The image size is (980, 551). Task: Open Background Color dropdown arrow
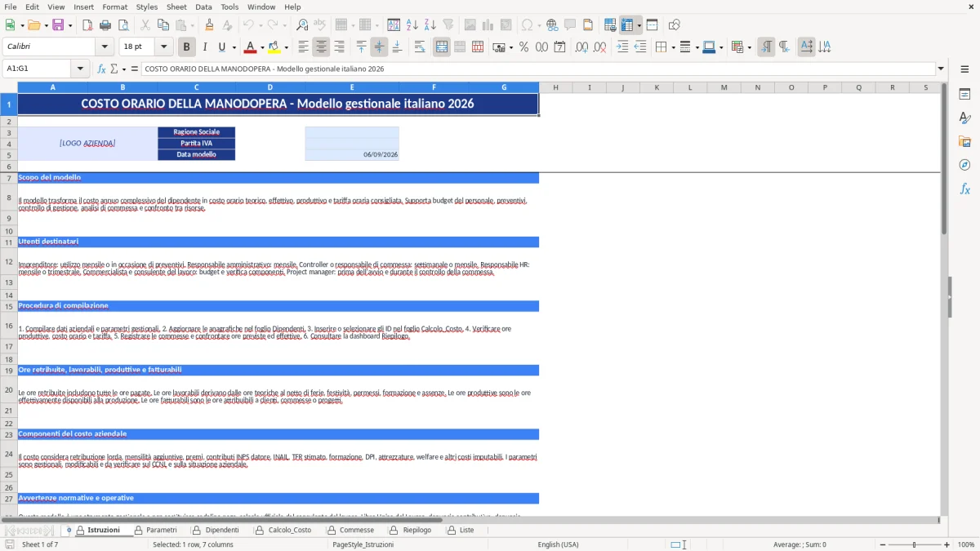pyautogui.click(x=286, y=47)
